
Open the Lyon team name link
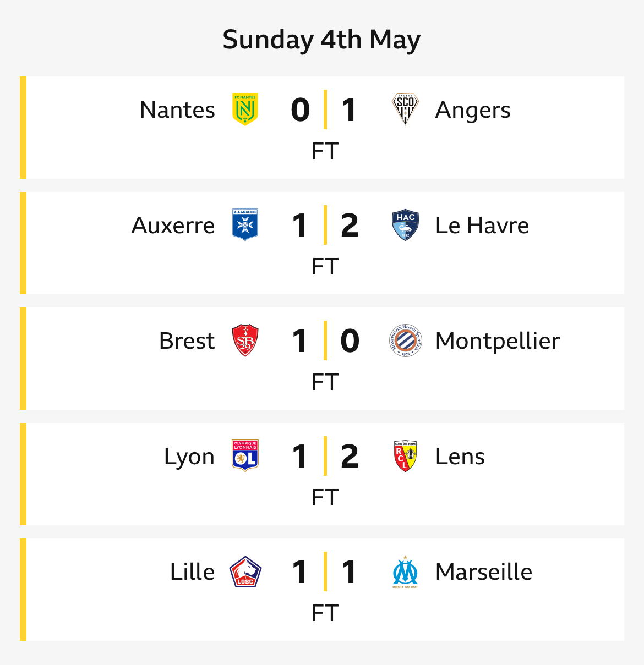pyautogui.click(x=189, y=457)
